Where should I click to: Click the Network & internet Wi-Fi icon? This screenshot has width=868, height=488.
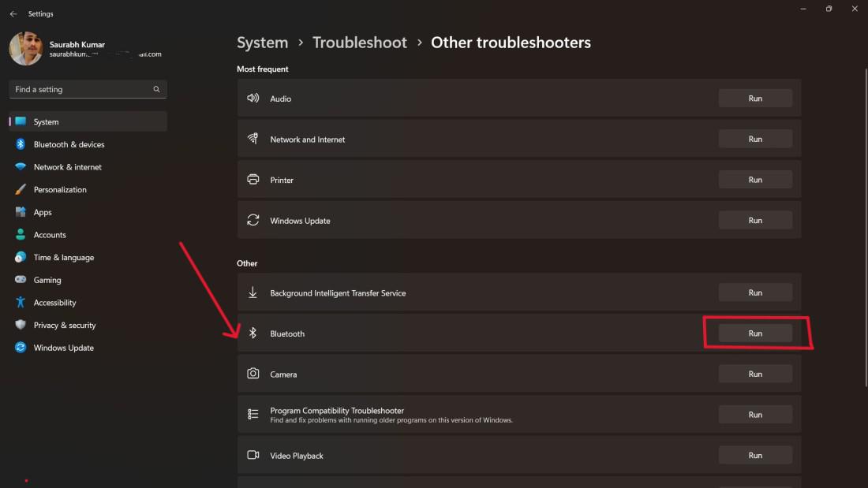tap(21, 167)
